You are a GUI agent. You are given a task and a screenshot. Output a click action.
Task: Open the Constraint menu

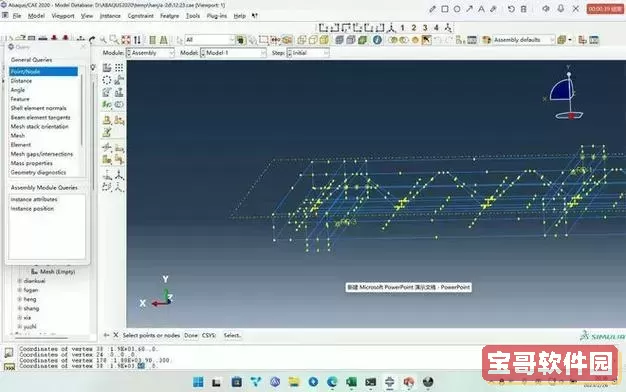click(141, 16)
